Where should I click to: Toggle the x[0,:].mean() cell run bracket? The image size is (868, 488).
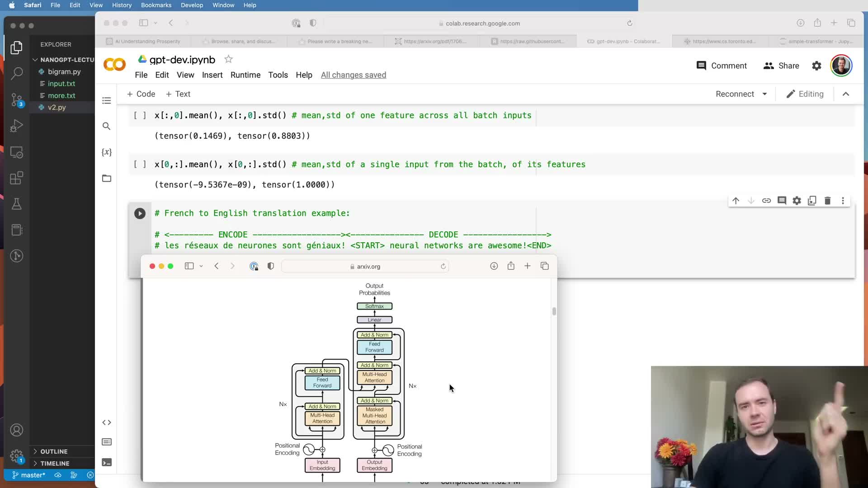pyautogui.click(x=140, y=164)
